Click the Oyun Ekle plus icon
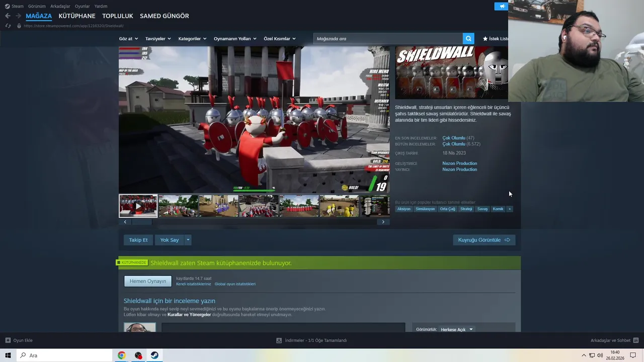644x362 pixels. pos(8,340)
